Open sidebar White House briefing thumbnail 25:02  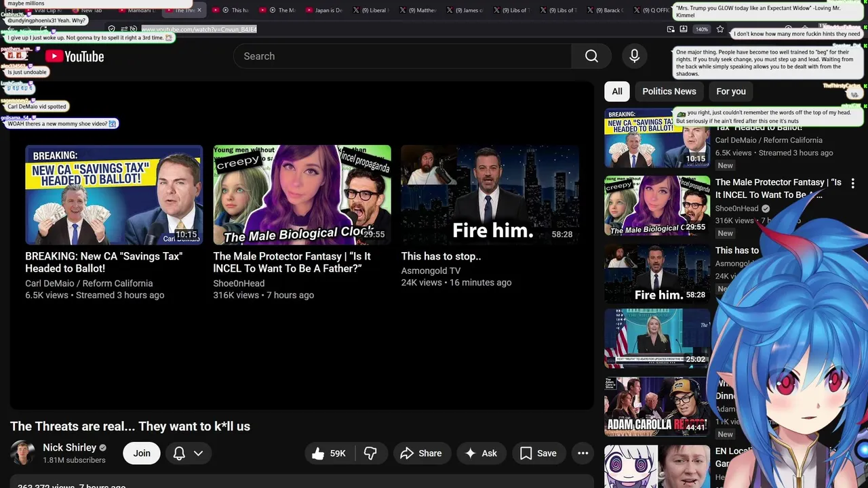click(657, 339)
